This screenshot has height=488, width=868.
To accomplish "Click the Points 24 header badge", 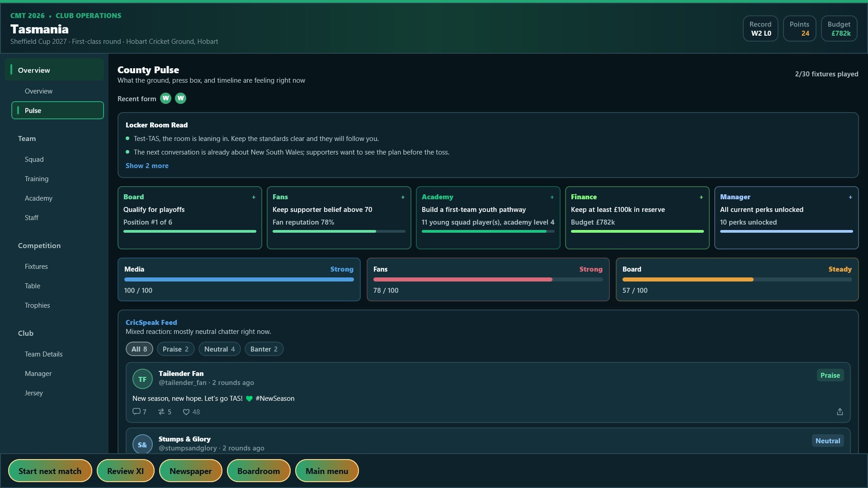I will 799,28.
